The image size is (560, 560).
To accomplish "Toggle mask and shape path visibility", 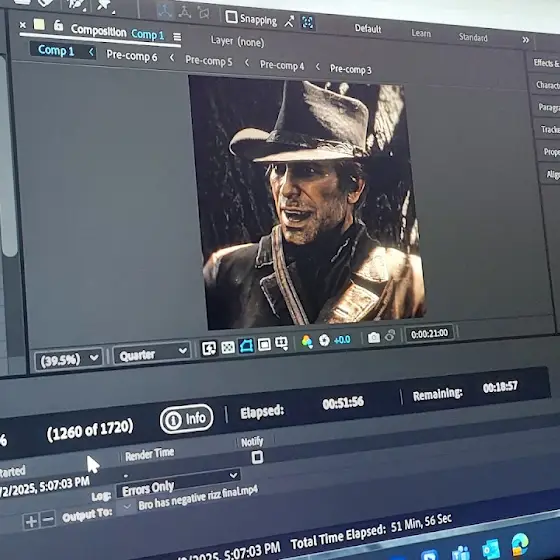I will tap(246, 345).
